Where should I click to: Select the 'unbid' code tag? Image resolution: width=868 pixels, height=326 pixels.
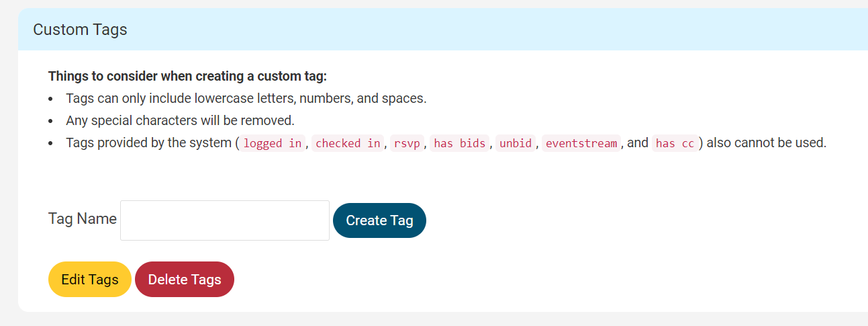(x=516, y=143)
